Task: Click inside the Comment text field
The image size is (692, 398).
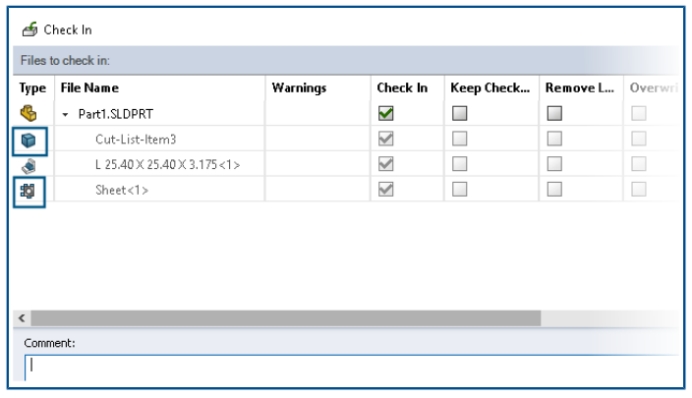Action: [x=352, y=368]
